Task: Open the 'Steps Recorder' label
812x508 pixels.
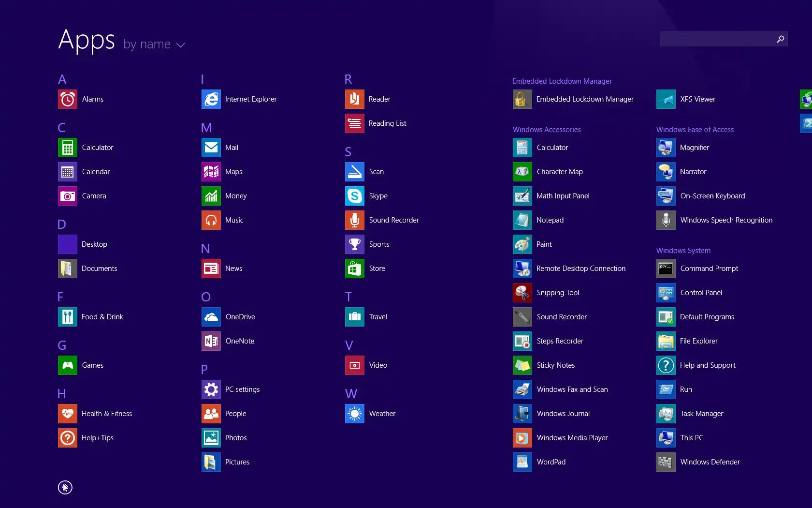Action: (560, 341)
